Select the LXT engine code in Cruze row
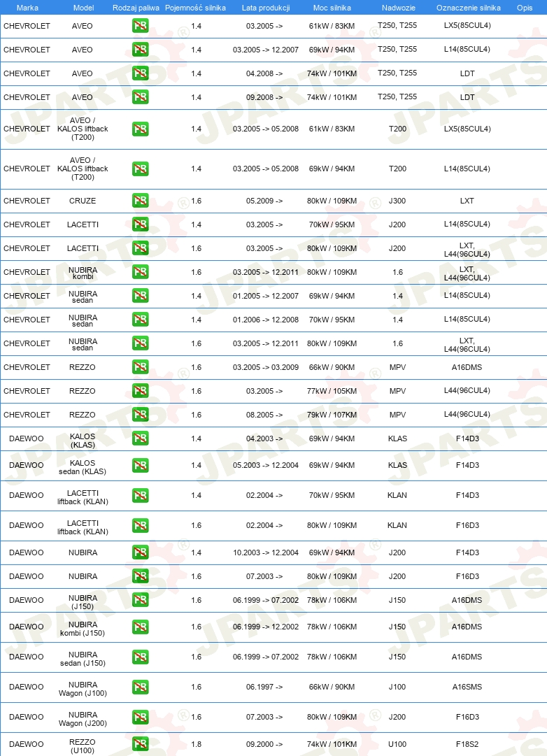The height and width of the screenshot is (756, 547). tap(467, 201)
